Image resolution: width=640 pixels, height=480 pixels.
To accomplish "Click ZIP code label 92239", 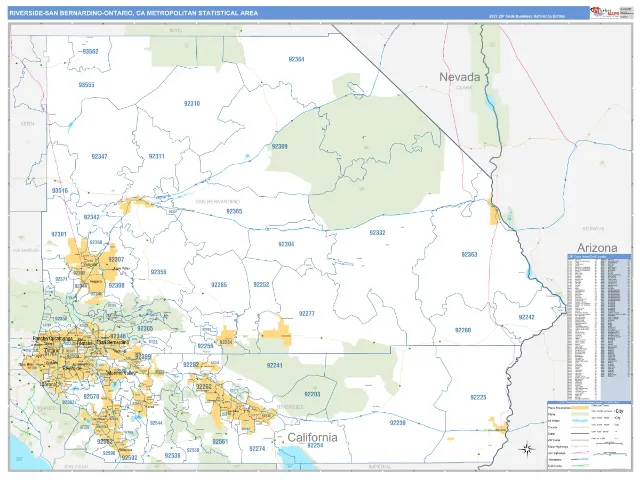I will (398, 423).
